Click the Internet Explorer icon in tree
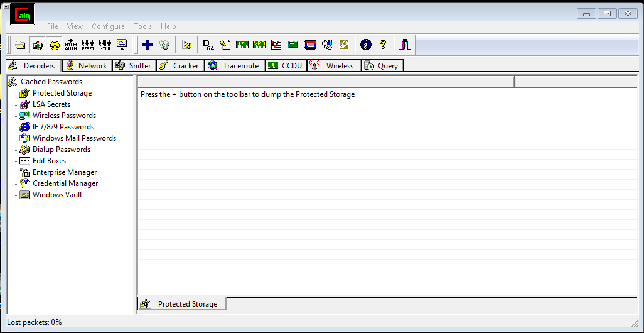644x333 pixels. click(x=24, y=127)
